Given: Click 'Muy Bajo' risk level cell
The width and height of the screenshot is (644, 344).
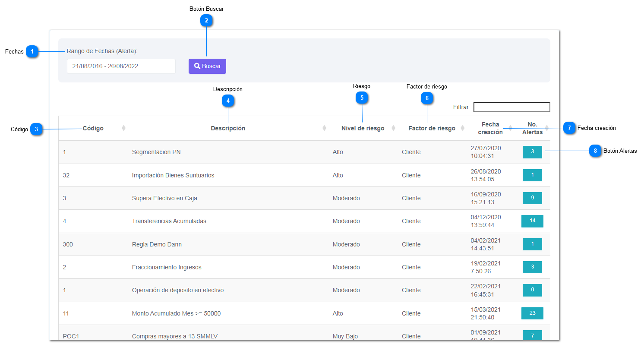Looking at the screenshot, I should (345, 336).
